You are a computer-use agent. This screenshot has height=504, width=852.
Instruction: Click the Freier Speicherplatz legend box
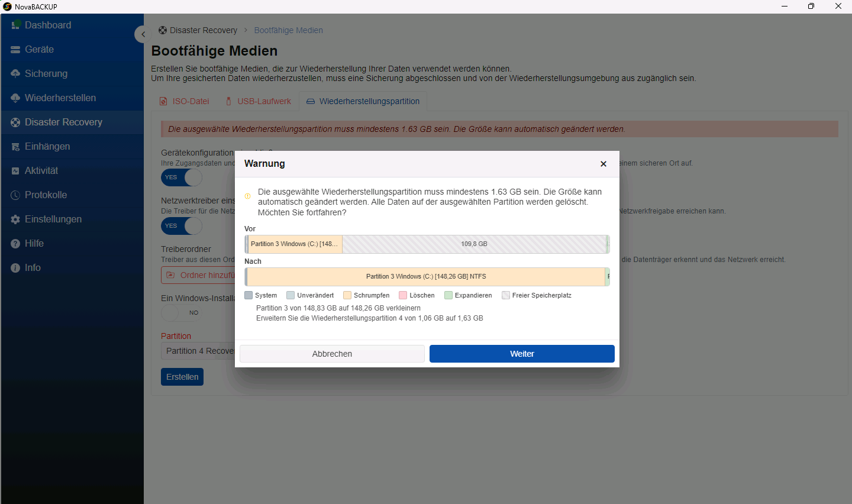click(506, 295)
